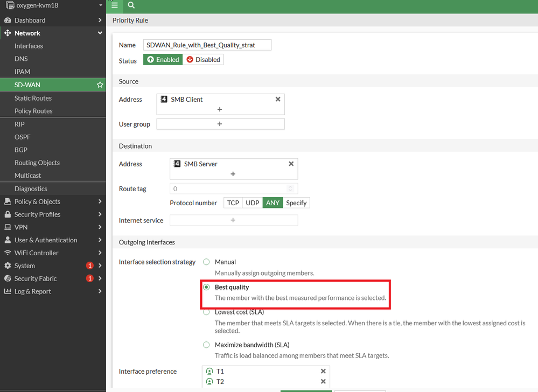Click the Policy & Objects icon
Screen dimensions: 538x392
tap(8, 201)
